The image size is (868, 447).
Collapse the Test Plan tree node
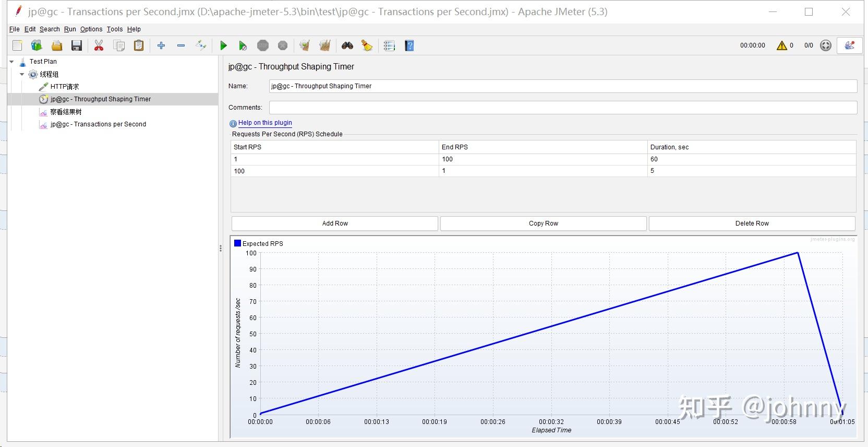pos(11,62)
